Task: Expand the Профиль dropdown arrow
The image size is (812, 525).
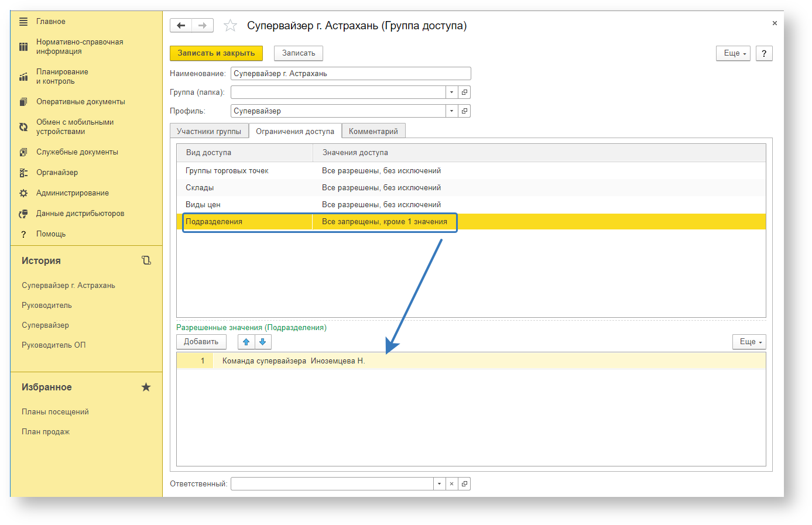Action: (x=451, y=111)
